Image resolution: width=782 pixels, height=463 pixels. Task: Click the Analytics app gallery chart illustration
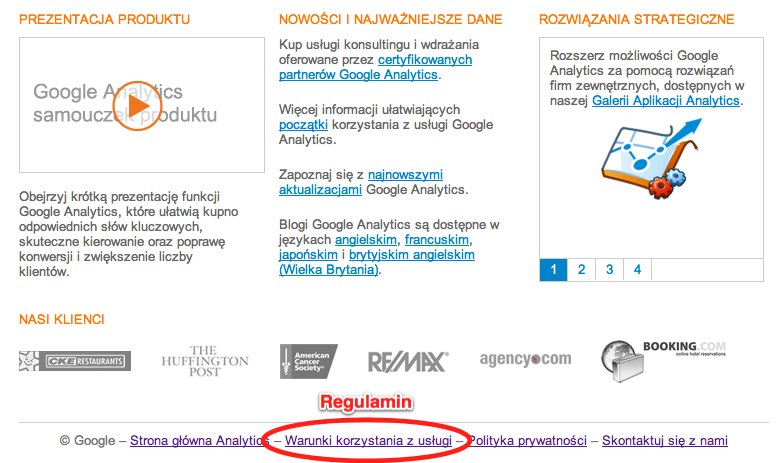pyautogui.click(x=651, y=157)
